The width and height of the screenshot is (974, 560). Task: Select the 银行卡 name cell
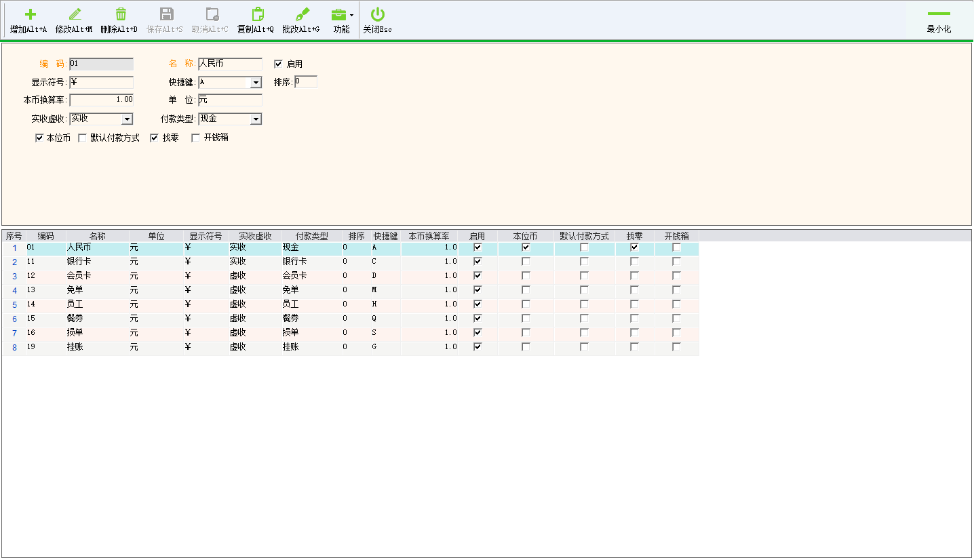[97, 262]
